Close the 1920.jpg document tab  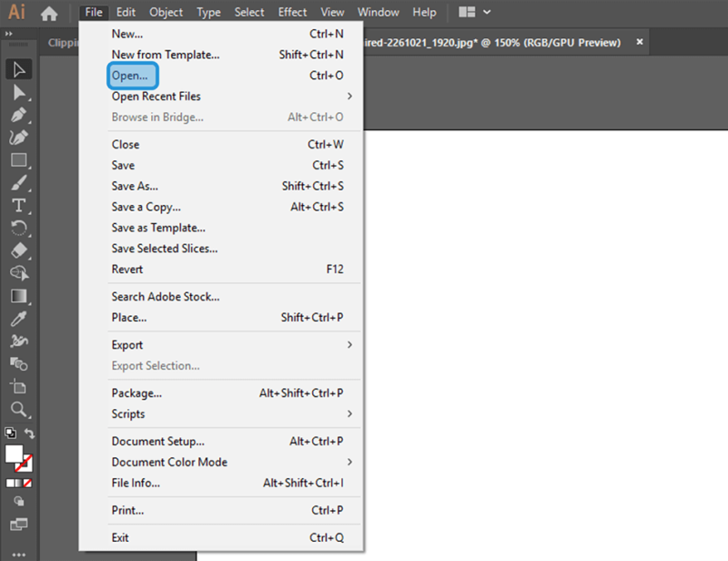[x=640, y=42]
